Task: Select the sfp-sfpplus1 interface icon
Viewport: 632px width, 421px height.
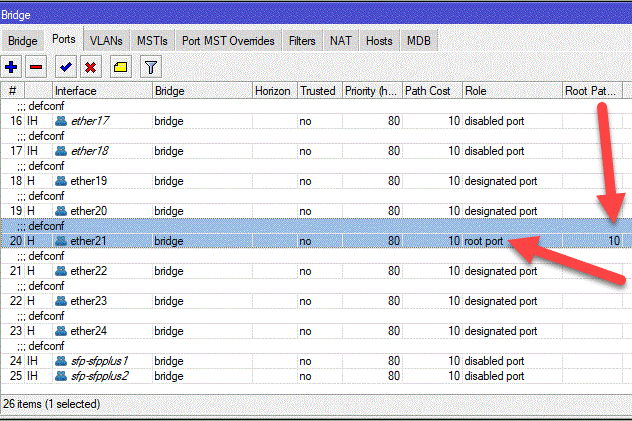Action: tap(61, 361)
